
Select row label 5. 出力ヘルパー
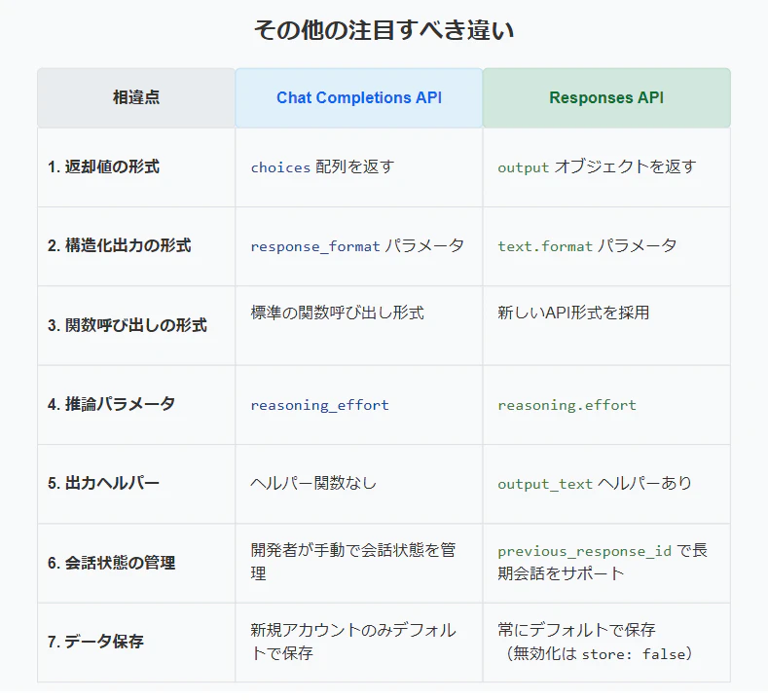coord(104,484)
